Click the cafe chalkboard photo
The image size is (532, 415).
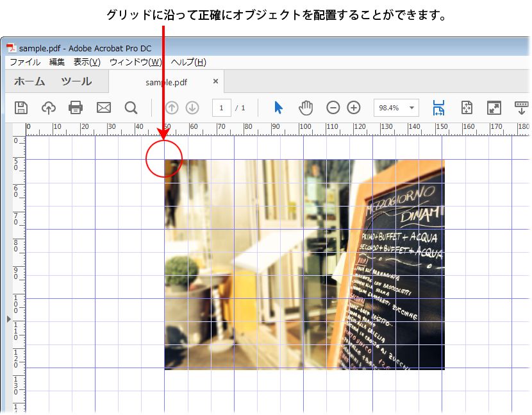(304, 264)
